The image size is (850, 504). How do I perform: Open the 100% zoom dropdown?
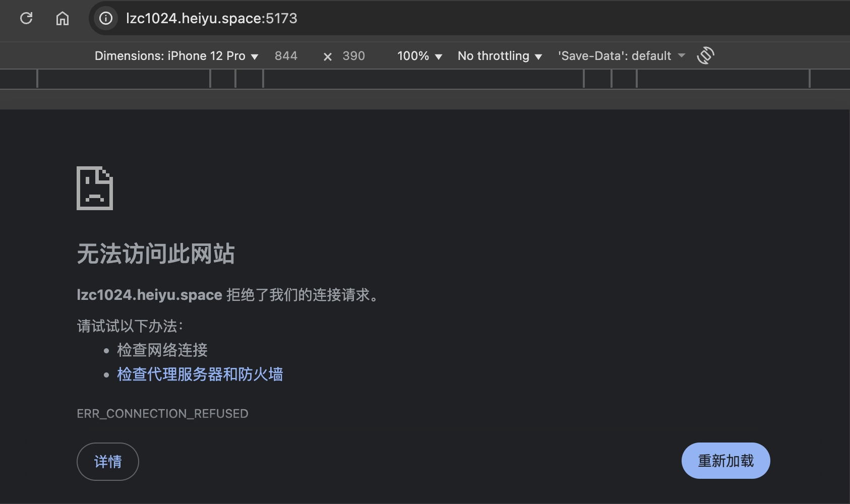pyautogui.click(x=419, y=56)
